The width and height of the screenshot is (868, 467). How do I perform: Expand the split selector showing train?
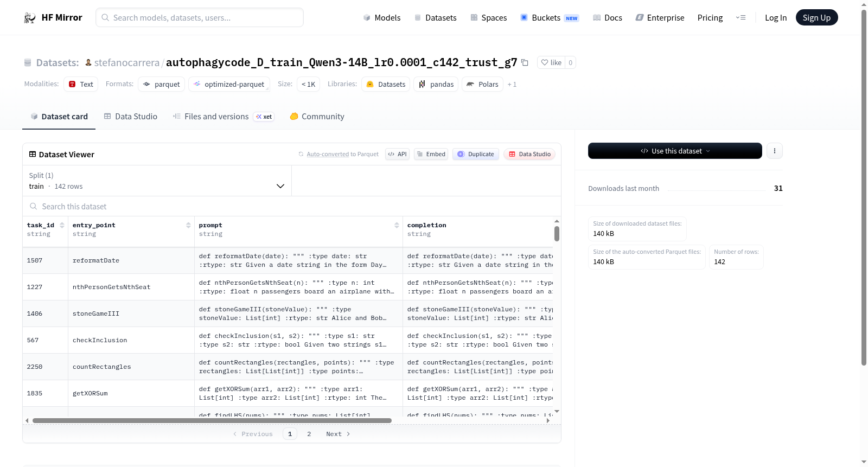click(x=157, y=181)
